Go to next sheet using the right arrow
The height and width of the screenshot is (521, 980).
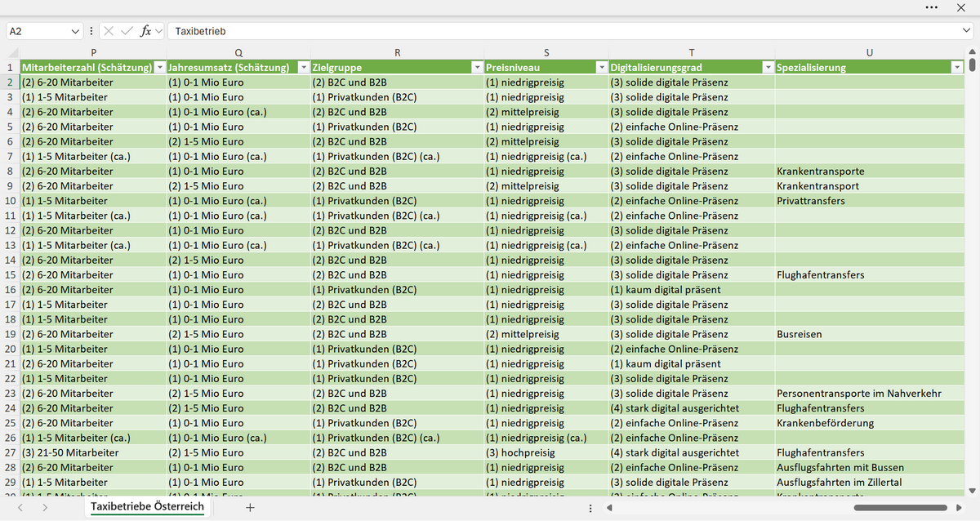(x=45, y=507)
